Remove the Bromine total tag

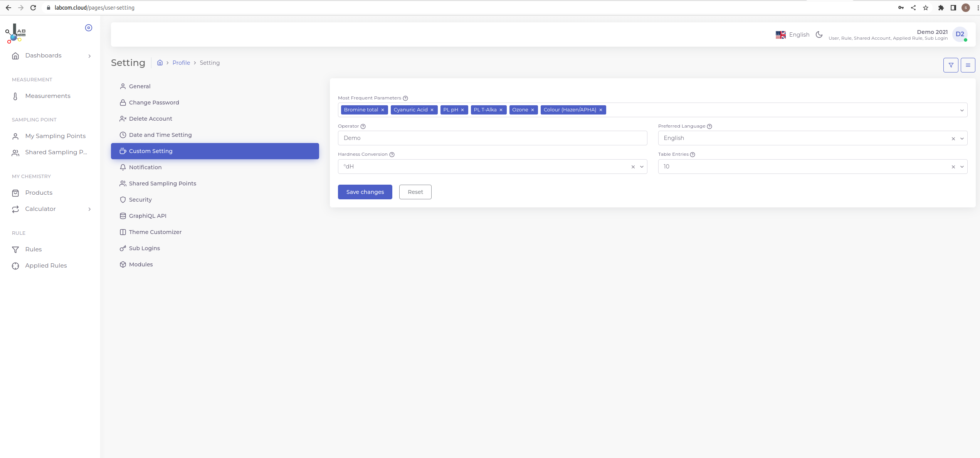(x=383, y=110)
